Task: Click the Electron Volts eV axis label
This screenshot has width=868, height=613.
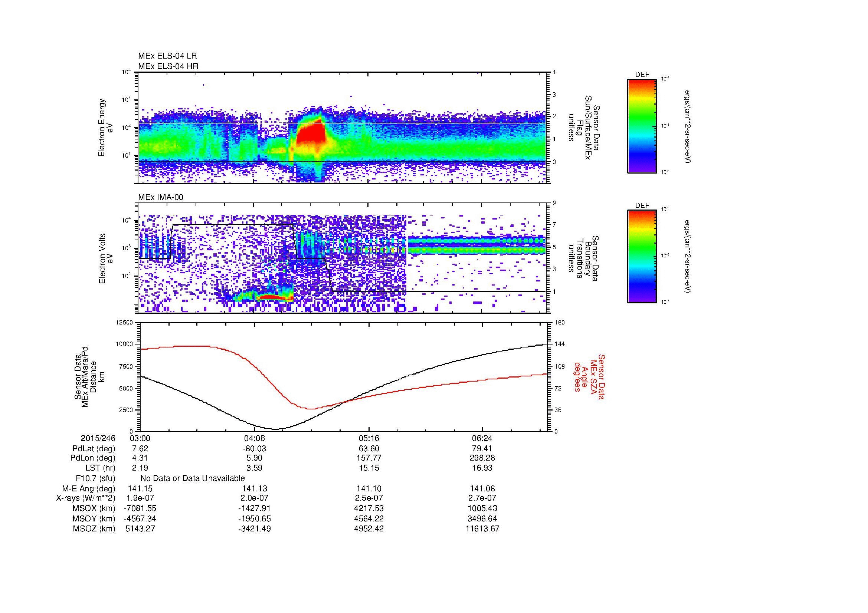Action: [105, 258]
